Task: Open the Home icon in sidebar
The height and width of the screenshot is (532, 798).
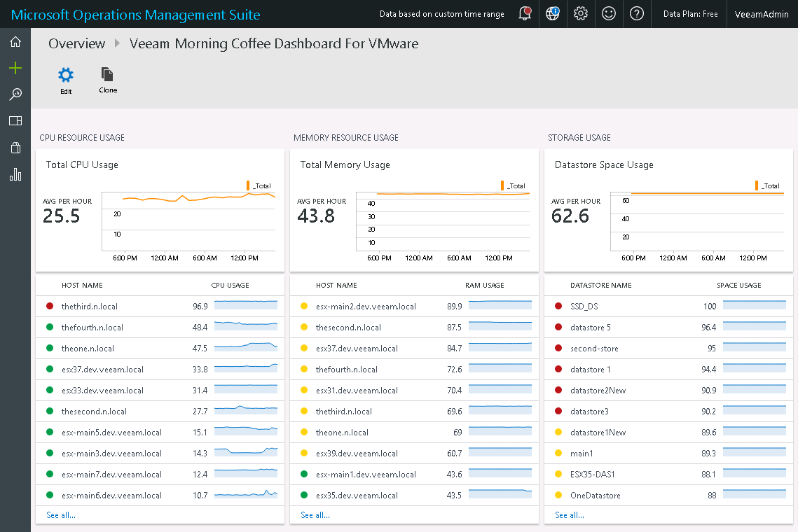Action: click(15, 42)
